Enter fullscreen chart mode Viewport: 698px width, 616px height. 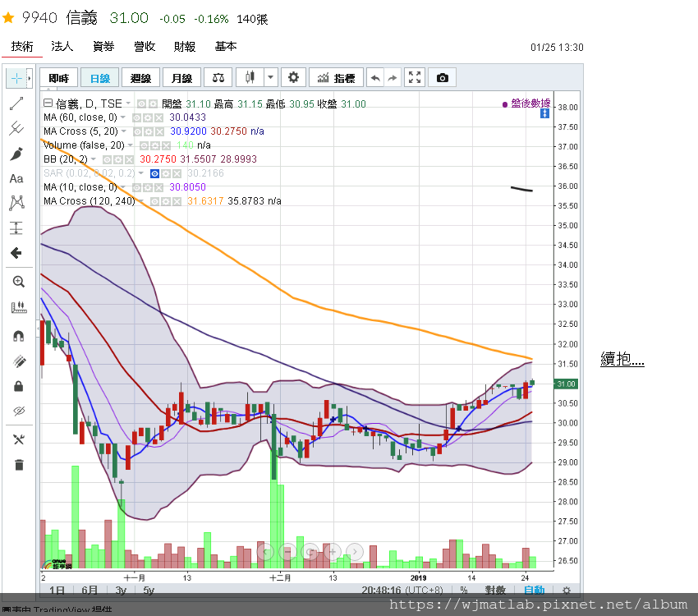(x=415, y=78)
